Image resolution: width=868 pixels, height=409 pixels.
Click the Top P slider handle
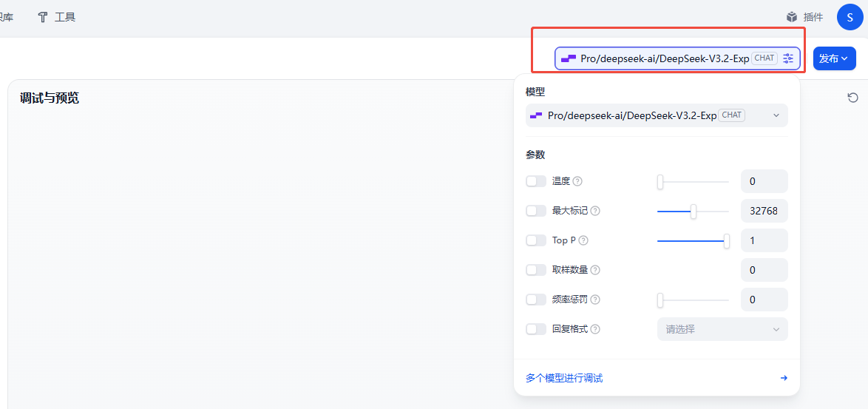[726, 241]
